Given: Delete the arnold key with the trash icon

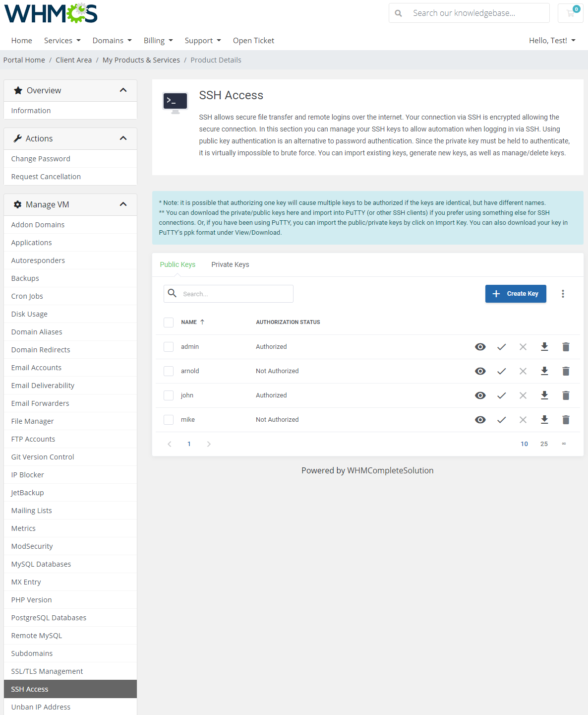Looking at the screenshot, I should pyautogui.click(x=566, y=371).
